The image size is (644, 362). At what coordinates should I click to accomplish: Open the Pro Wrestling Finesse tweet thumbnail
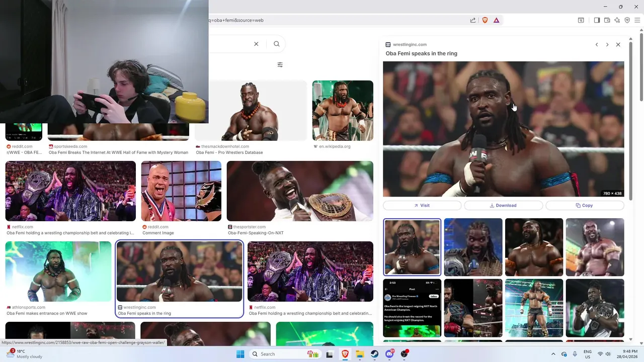[412, 308]
